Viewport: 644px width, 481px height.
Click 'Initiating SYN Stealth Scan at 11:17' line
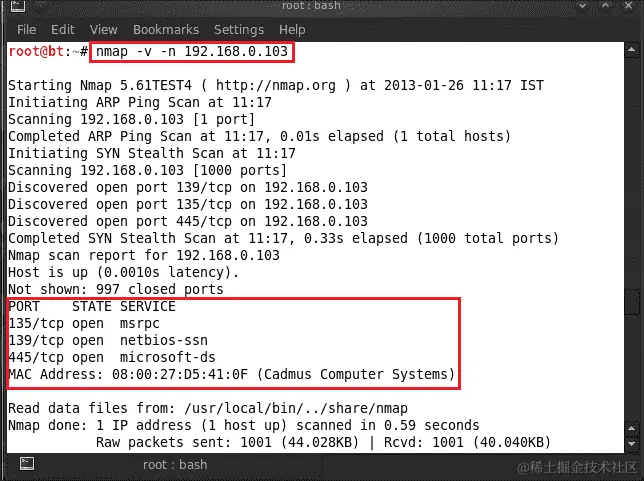pyautogui.click(x=152, y=153)
